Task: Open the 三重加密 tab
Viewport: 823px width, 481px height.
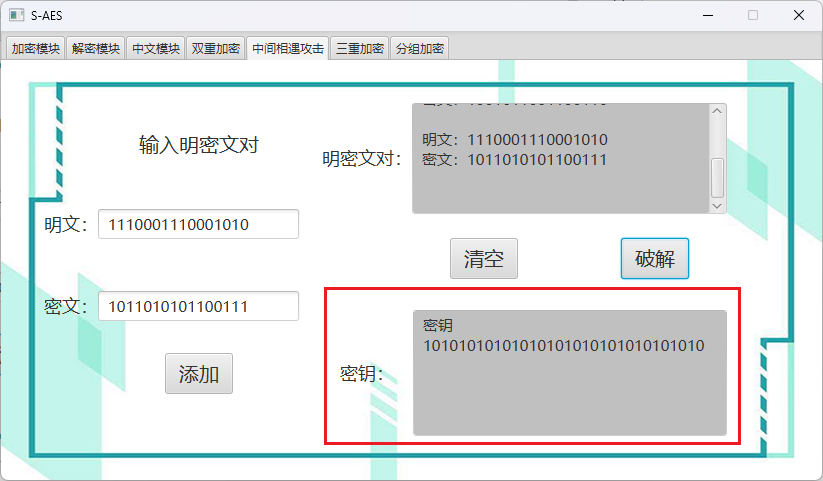Action: (x=359, y=49)
